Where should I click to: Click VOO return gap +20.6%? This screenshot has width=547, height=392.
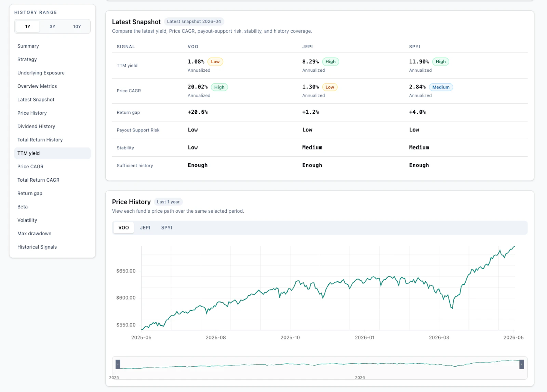[x=198, y=112]
